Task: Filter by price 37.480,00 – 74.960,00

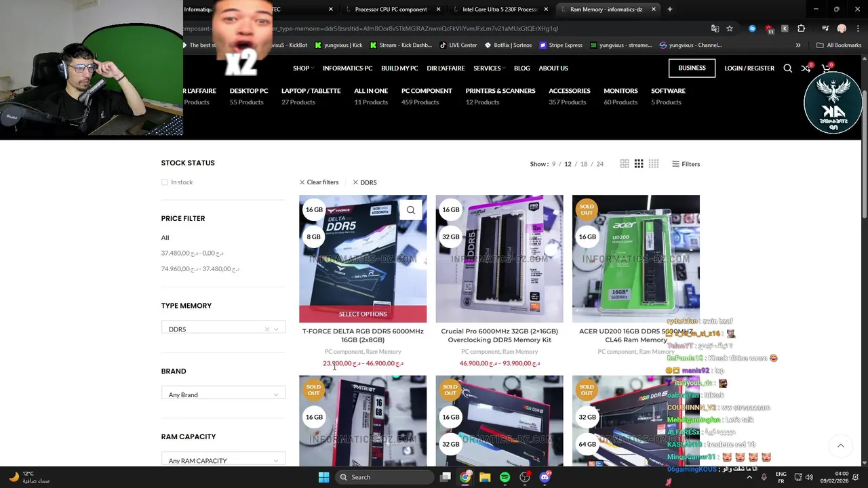Action: click(200, 269)
